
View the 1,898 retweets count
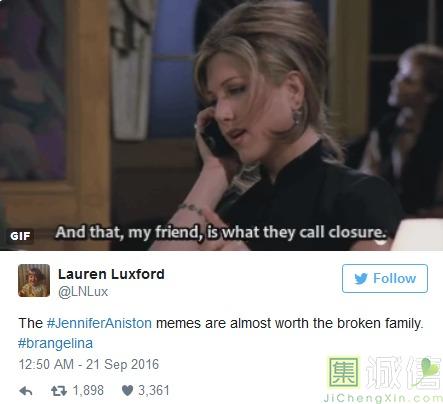click(88, 390)
